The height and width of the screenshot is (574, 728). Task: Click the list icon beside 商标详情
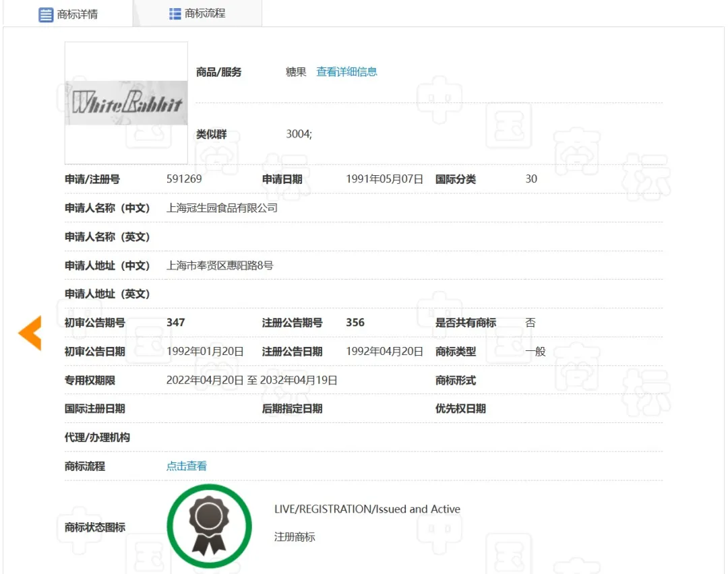coord(46,15)
